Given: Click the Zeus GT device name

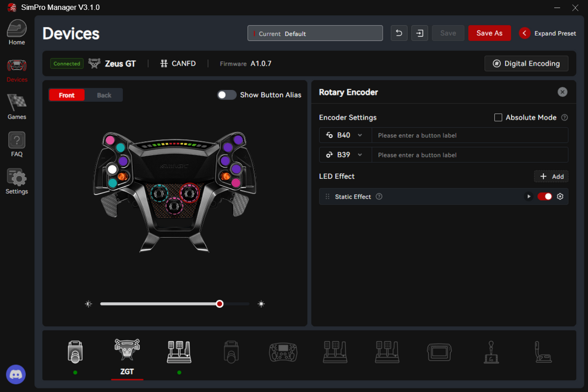Looking at the screenshot, I should (x=120, y=64).
